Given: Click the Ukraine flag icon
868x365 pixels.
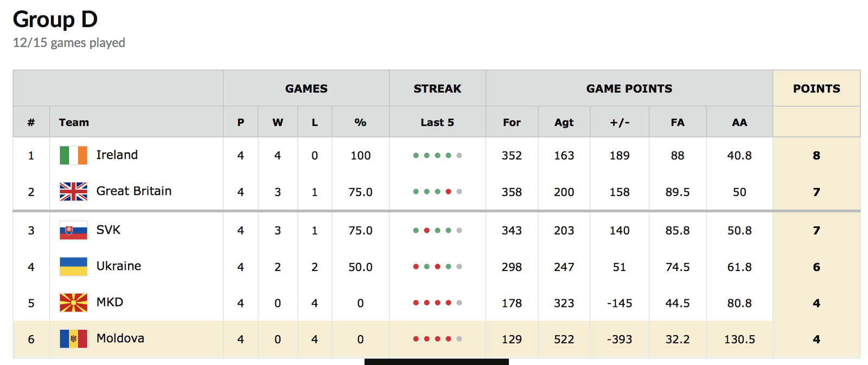Looking at the screenshot, I should [73, 267].
